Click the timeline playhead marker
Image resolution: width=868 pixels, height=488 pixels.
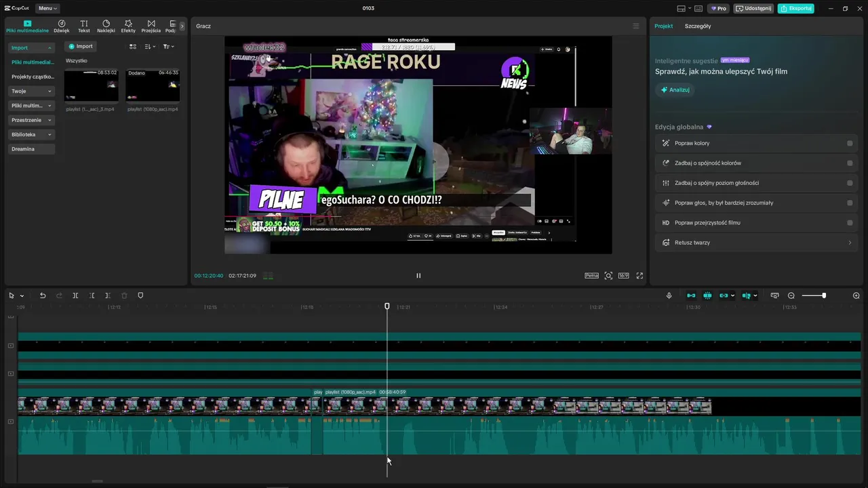coord(387,306)
